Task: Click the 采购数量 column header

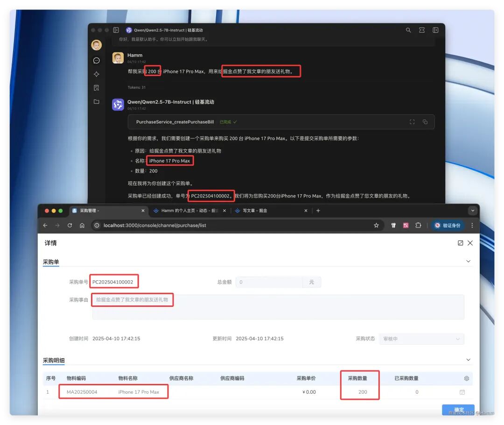Action: (x=357, y=378)
